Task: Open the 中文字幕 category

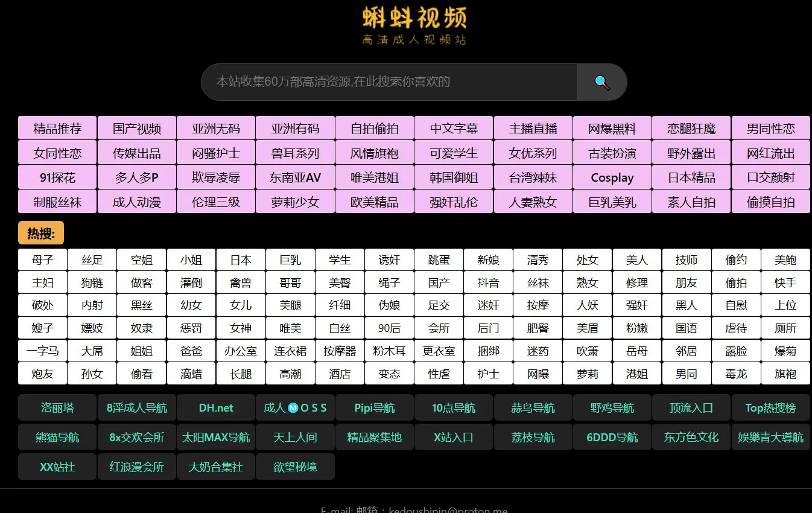Action: (x=454, y=129)
